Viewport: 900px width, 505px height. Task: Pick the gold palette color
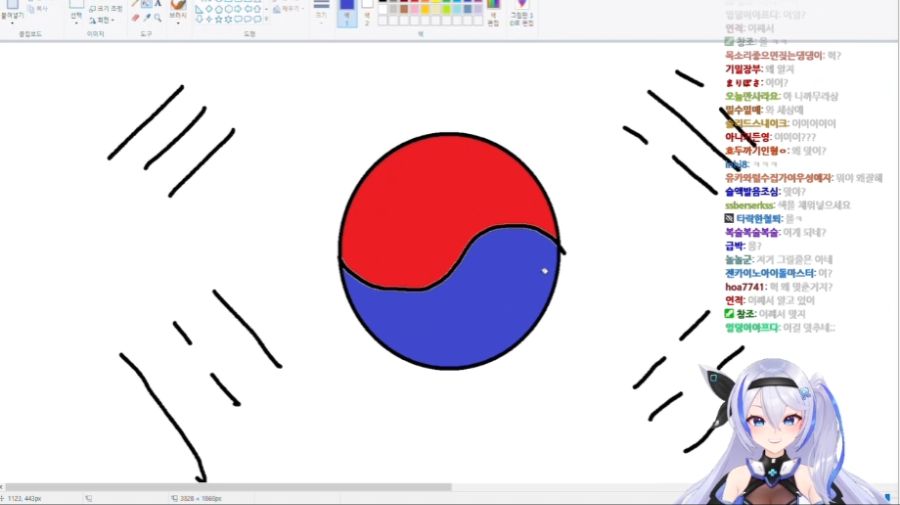425,9
